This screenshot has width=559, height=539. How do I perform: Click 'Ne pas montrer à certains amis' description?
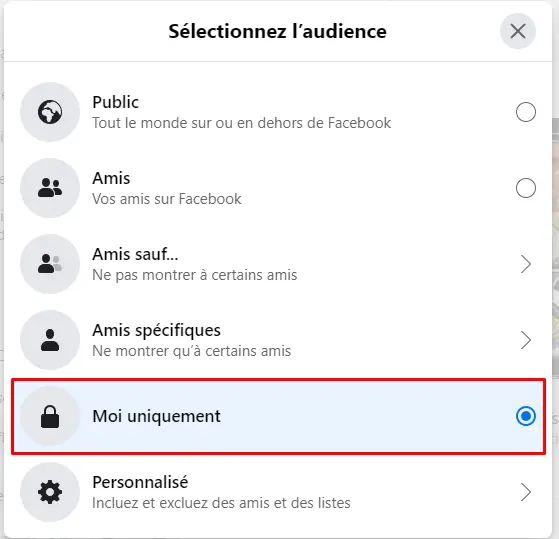coord(194,275)
